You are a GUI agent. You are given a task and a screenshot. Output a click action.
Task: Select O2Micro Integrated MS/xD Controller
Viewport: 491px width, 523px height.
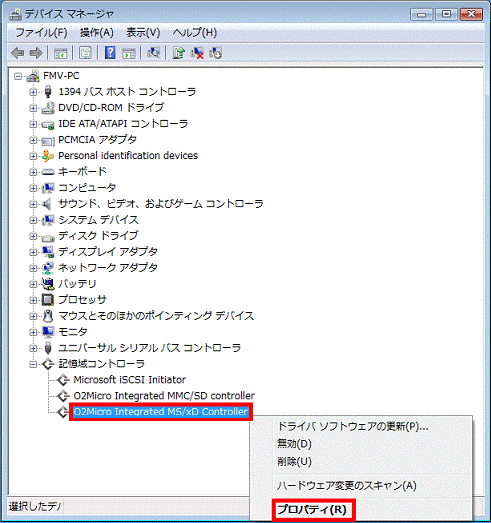[x=161, y=412]
